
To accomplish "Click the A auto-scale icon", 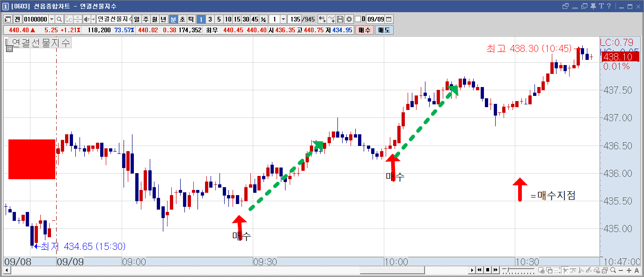I will (637, 270).
